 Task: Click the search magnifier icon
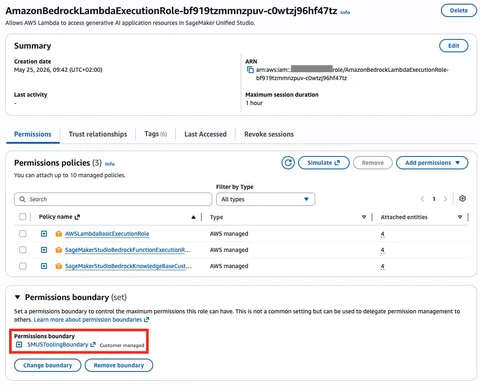(22, 199)
